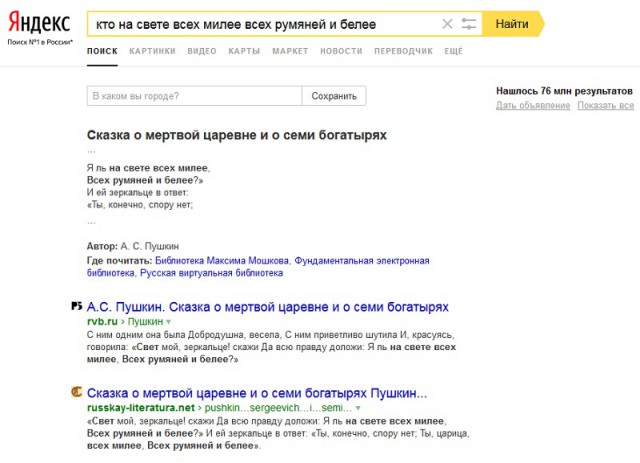Click the rvb.ru green domain link
640x463 pixels.
[x=102, y=322]
